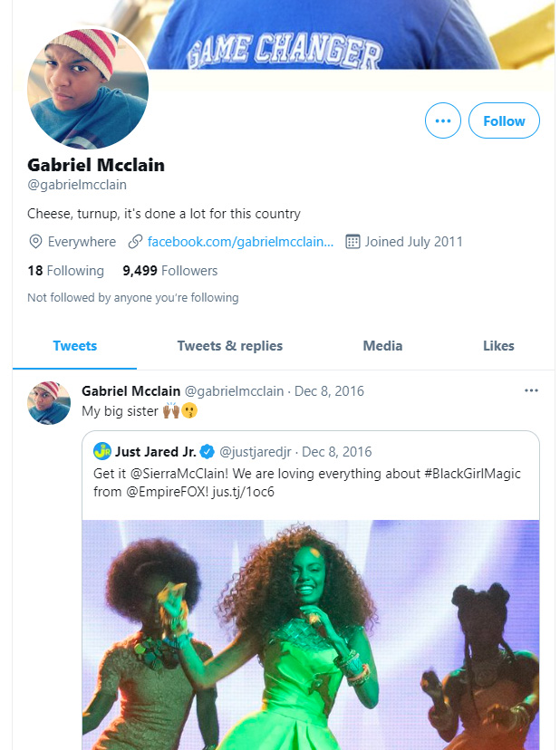
Task: Click the calendar icon next to Joined date
Action: (x=353, y=242)
